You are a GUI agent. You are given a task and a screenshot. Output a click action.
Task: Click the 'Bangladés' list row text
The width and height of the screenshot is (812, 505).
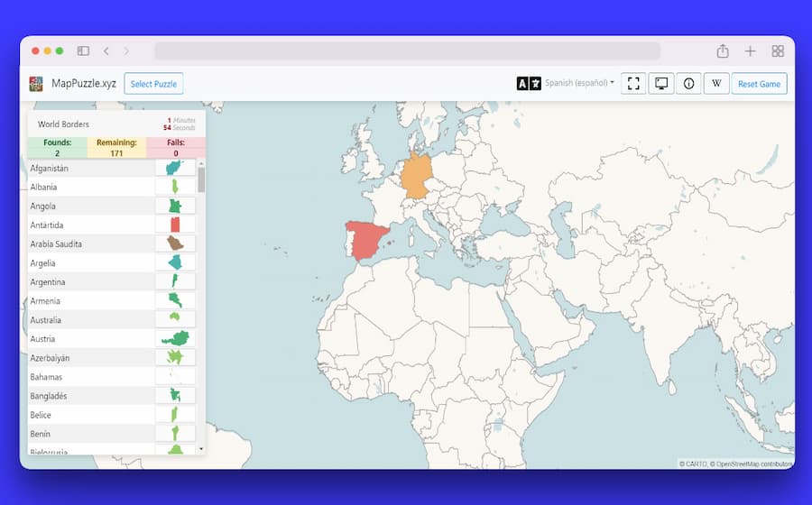tap(49, 396)
